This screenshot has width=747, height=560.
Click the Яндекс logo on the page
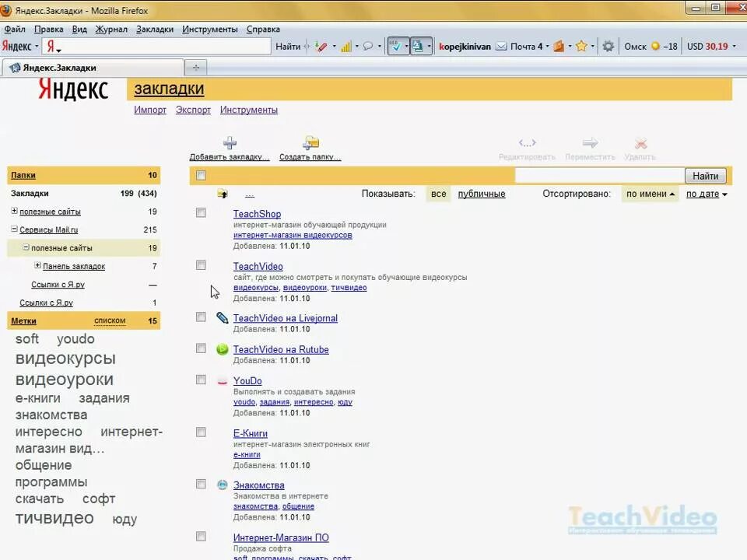(73, 89)
